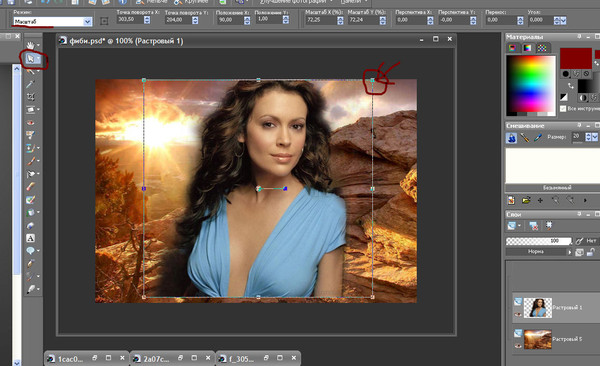Open the Pan tool flyout arrow
Screen dimensions: 600x366
[x=38, y=46]
